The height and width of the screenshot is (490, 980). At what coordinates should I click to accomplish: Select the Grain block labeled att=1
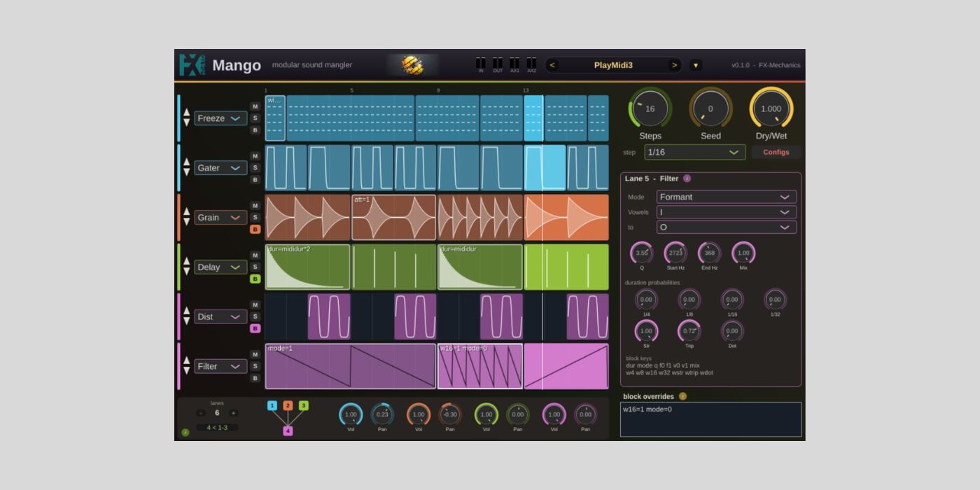(x=393, y=218)
